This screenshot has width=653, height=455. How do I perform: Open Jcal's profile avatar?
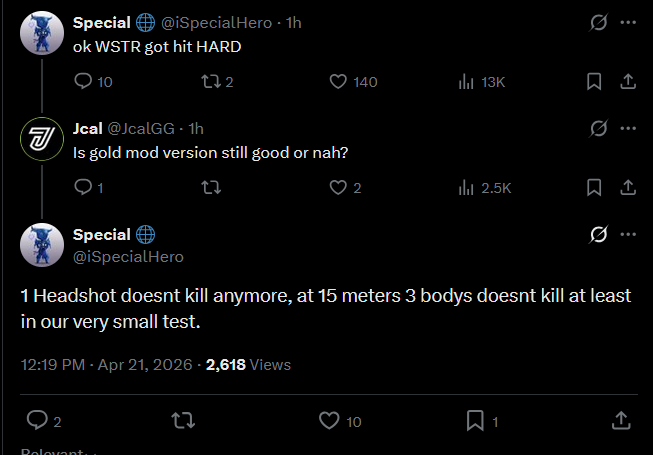click(42, 139)
